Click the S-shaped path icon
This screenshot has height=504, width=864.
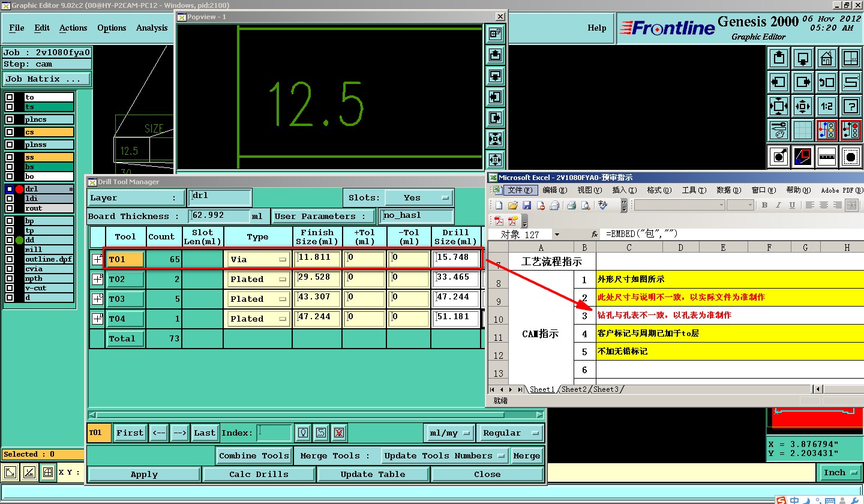click(850, 82)
